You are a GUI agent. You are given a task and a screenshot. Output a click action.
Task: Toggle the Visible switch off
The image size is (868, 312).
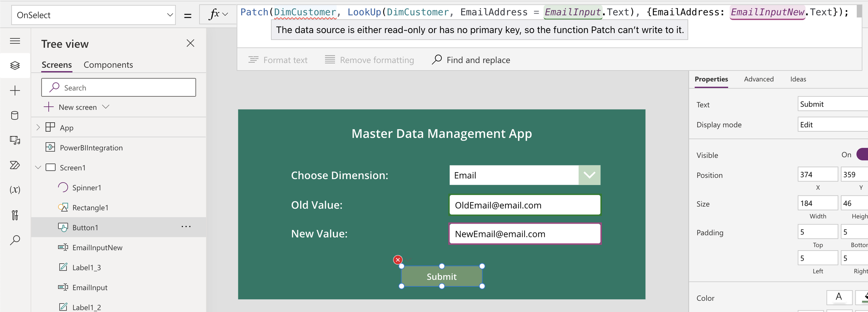pyautogui.click(x=862, y=154)
